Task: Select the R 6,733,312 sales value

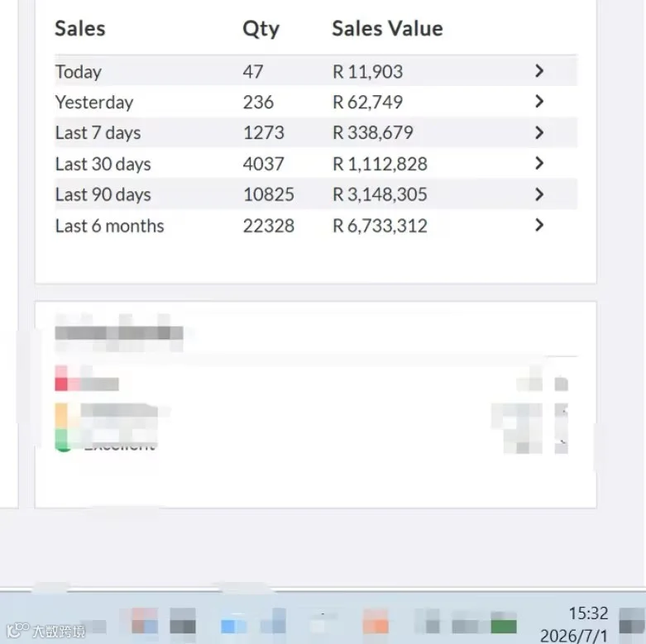Action: pos(380,226)
